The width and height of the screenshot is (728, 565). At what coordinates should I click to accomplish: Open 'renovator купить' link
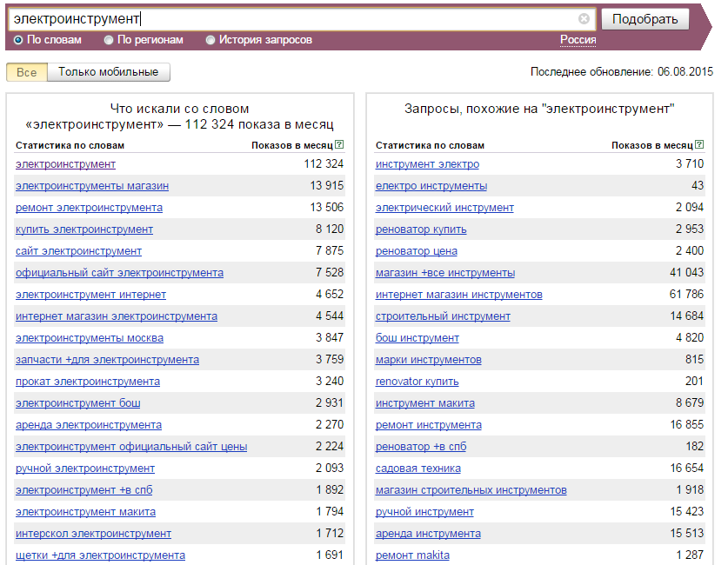pos(417,382)
